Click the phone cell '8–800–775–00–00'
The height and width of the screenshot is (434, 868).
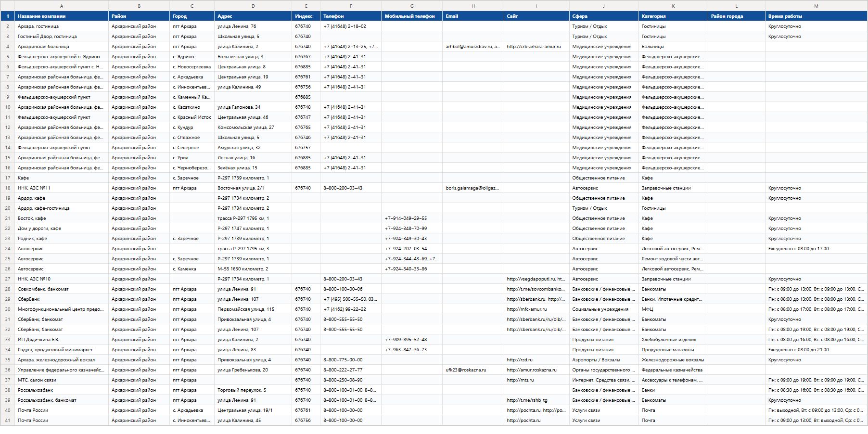351,360
